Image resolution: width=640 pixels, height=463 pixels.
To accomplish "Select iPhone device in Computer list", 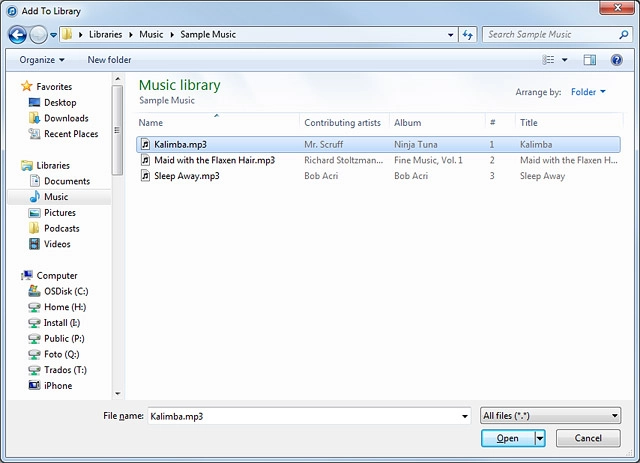I will pos(58,386).
